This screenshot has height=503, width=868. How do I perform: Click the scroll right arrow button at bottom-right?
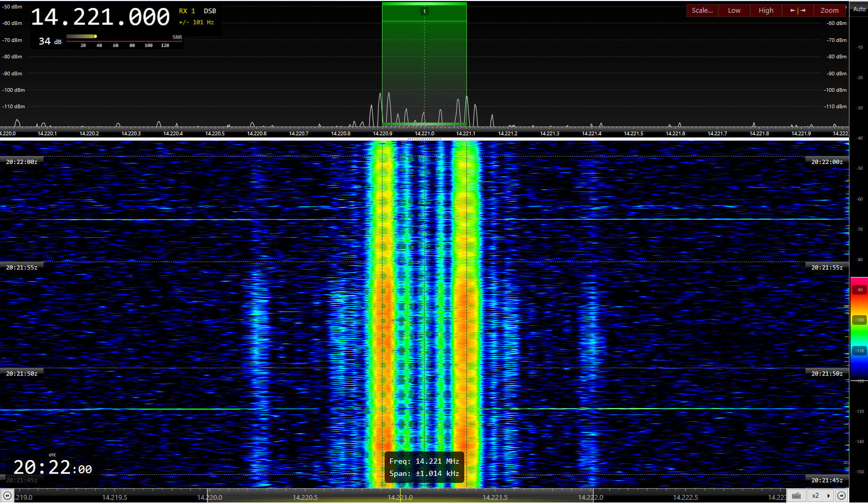841,496
